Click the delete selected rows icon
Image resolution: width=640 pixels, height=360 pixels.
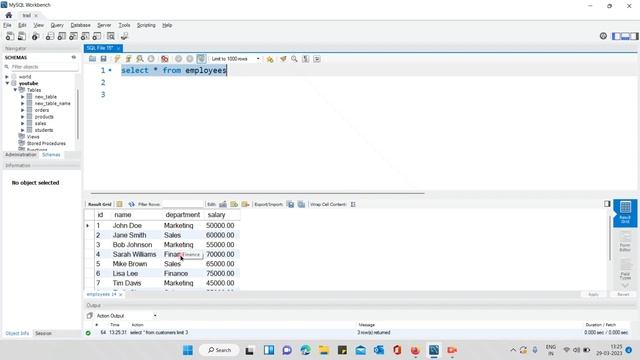(x=245, y=204)
